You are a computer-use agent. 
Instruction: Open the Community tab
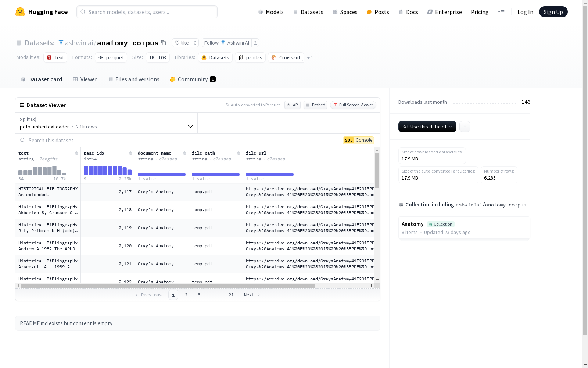pos(193,79)
